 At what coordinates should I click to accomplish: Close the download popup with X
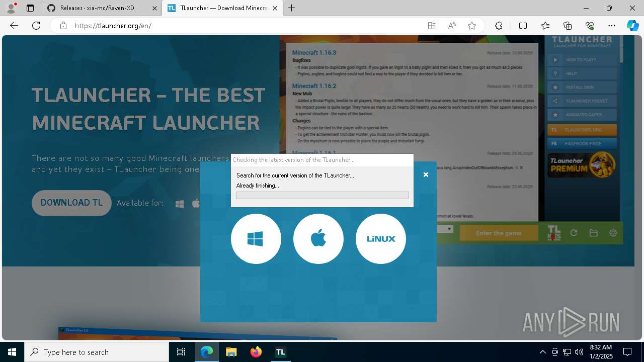click(x=426, y=174)
